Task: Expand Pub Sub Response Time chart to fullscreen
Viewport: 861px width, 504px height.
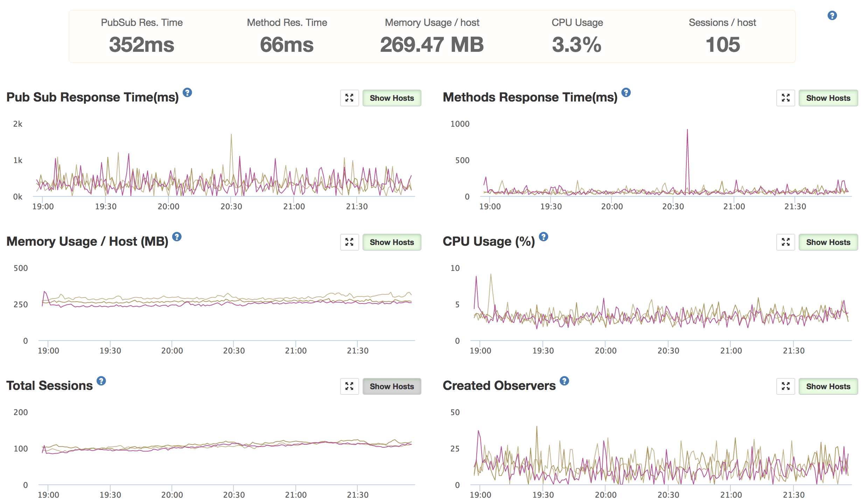Action: tap(349, 98)
